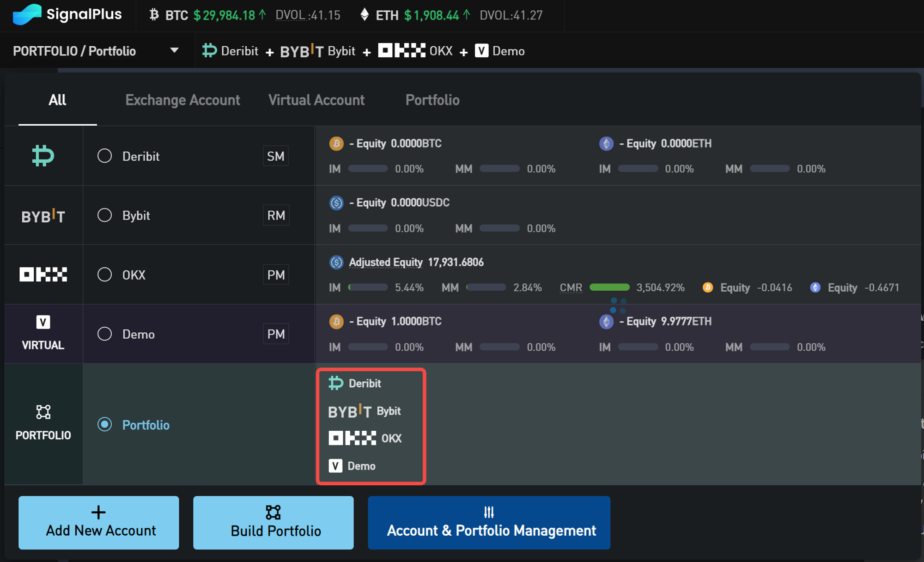This screenshot has height=562, width=924.
Task: Click the Bitcoin icon in header ticker
Action: [x=154, y=15]
